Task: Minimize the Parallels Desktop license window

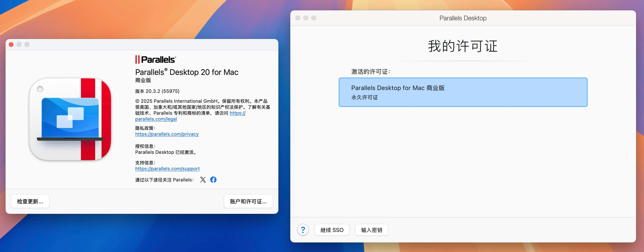Action: [306, 18]
